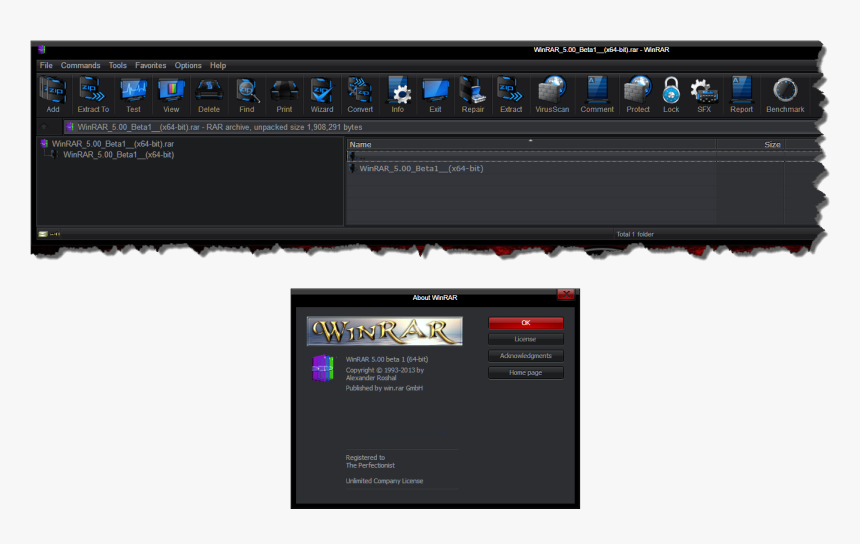The height and width of the screenshot is (544, 860).
Task: Open the Commands menu
Action: pyautogui.click(x=81, y=65)
